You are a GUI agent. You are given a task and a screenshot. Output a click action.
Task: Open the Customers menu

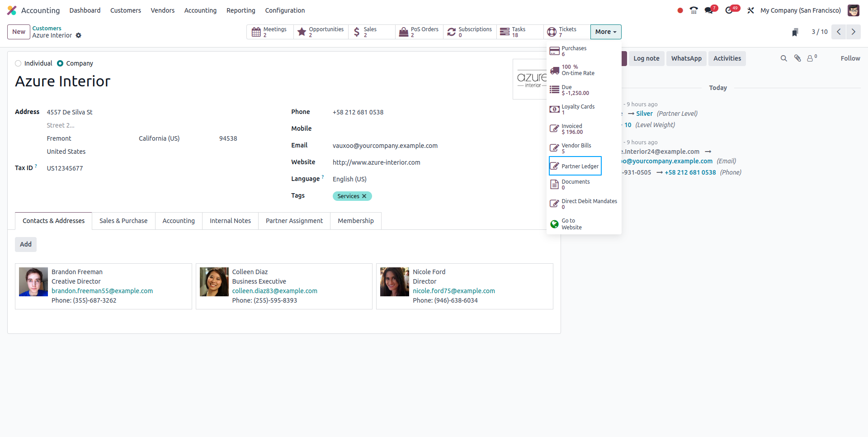126,10
